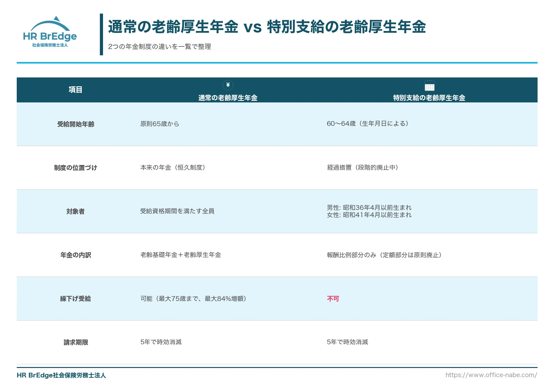Click the cell 老齢基礎年金＋老齢厚生年金

[181, 255]
